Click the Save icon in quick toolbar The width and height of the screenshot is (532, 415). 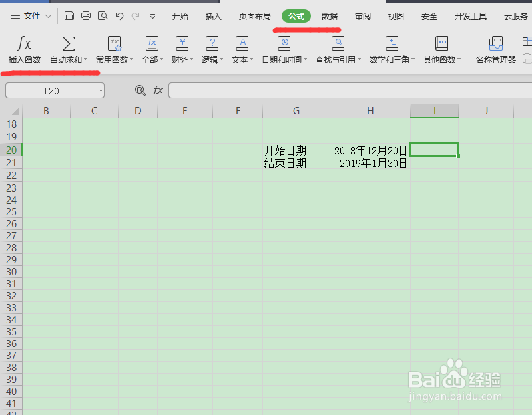pyautogui.click(x=69, y=15)
